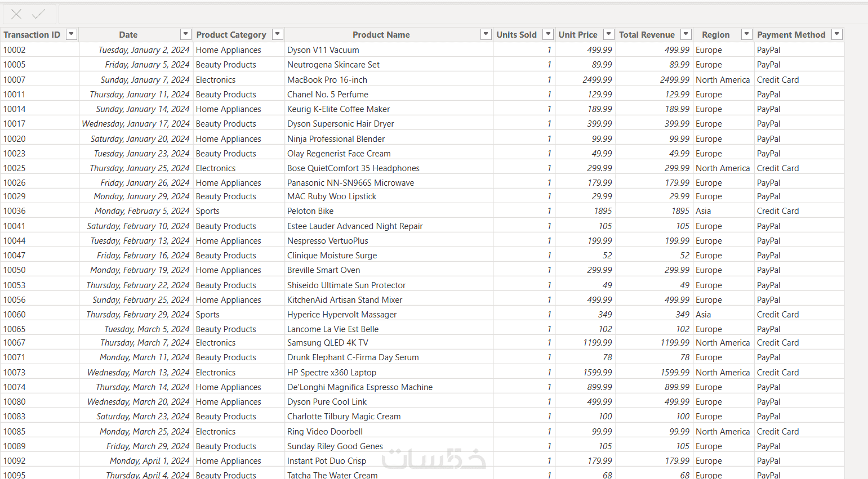The image size is (868, 479).
Task: Select Olay Regenerist Face Cream cell
Action: (389, 154)
